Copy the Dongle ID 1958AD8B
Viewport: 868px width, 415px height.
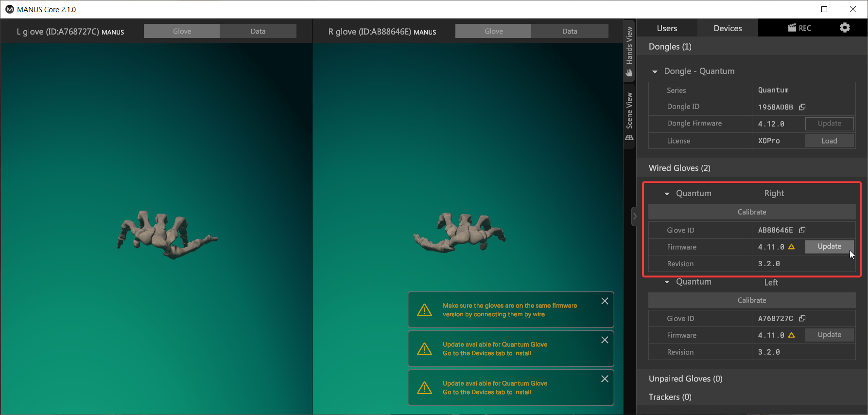[802, 107]
